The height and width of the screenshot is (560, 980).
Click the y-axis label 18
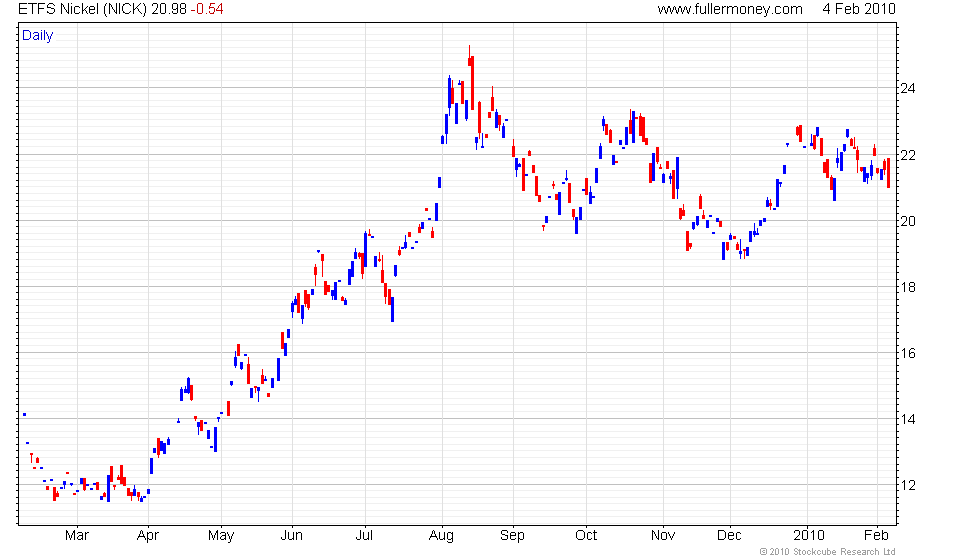908,287
